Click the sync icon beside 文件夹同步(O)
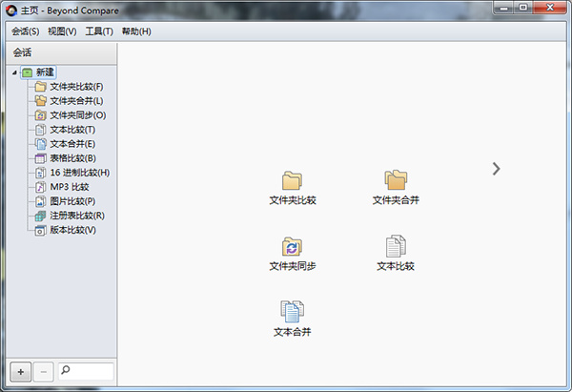572x392 pixels. 40,115
